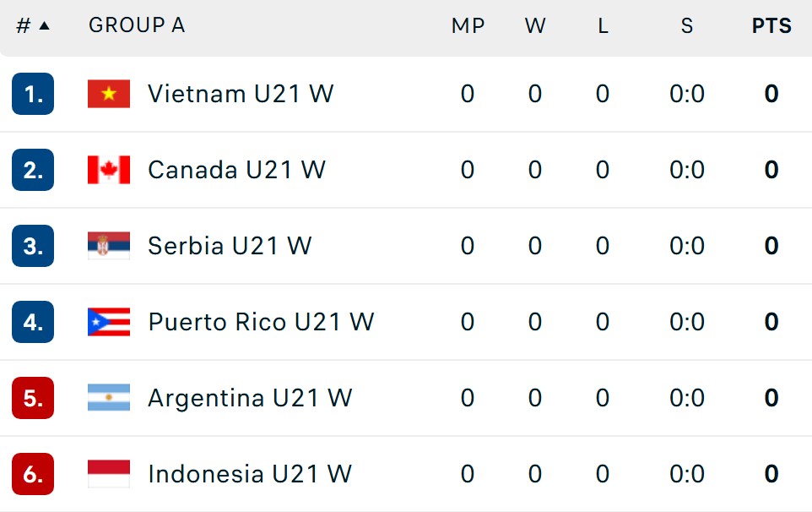Viewport: 812px width, 512px height.
Task: Select the rank 1 blue badge
Action: pyautogui.click(x=33, y=94)
